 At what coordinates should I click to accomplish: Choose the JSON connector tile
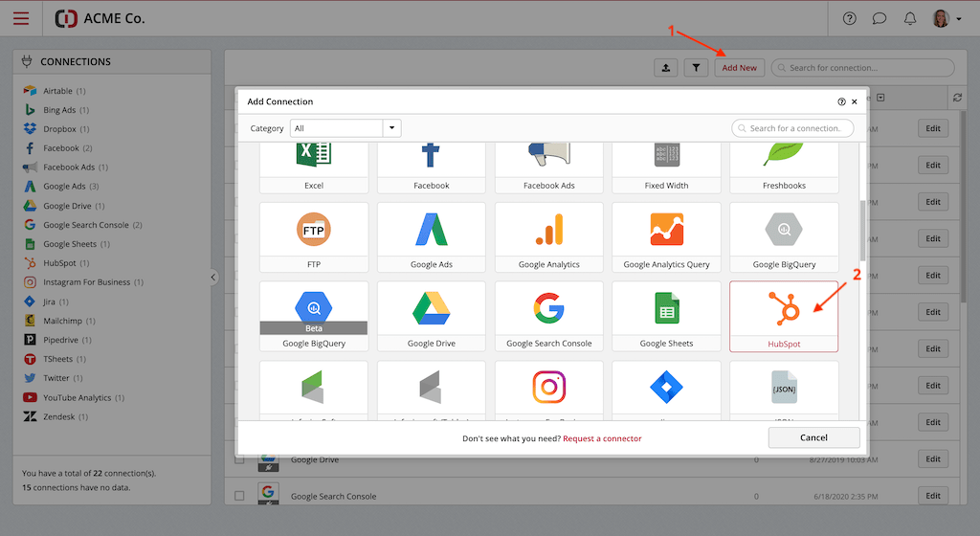pos(784,390)
